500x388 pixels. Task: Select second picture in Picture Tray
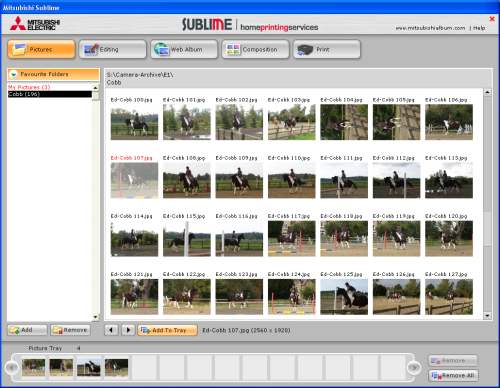point(61,367)
